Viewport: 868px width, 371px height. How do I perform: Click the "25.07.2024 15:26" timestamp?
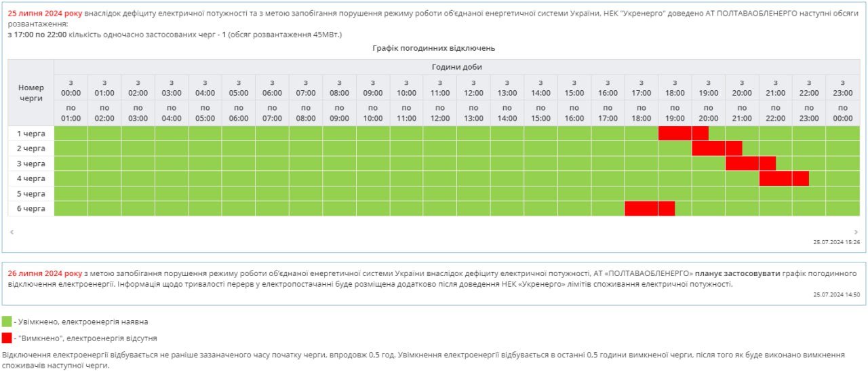coord(837,242)
